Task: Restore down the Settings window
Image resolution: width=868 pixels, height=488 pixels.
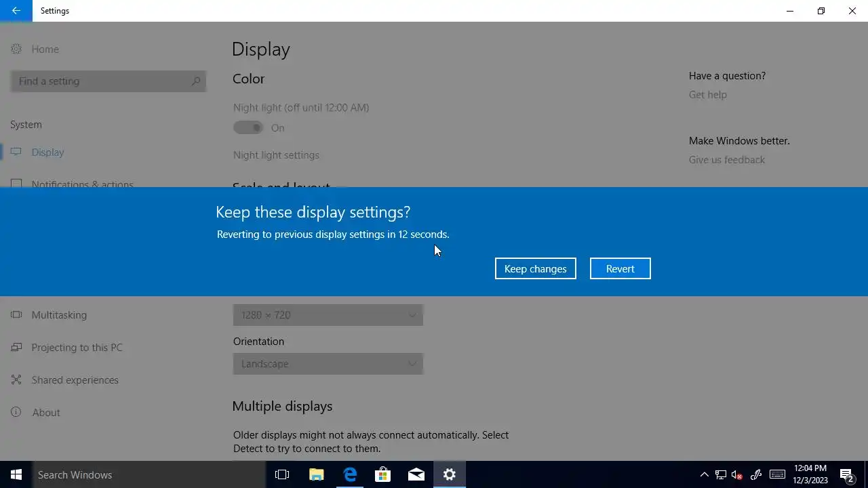Action: 821,11
